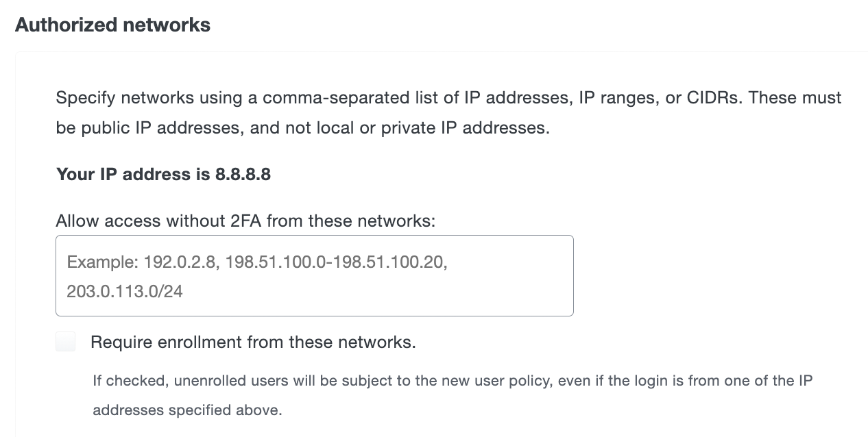
Task: Enable "Require enrollment from these networks"
Action: click(65, 341)
